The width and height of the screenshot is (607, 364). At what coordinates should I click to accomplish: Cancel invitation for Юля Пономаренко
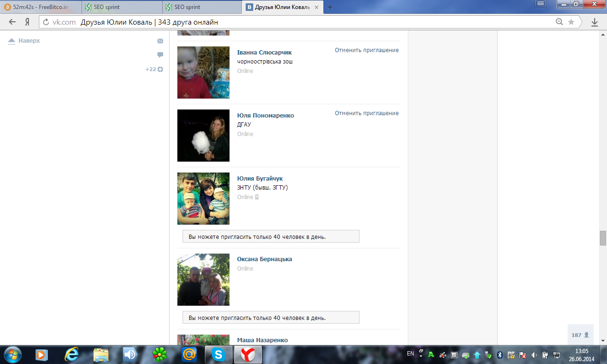367,113
